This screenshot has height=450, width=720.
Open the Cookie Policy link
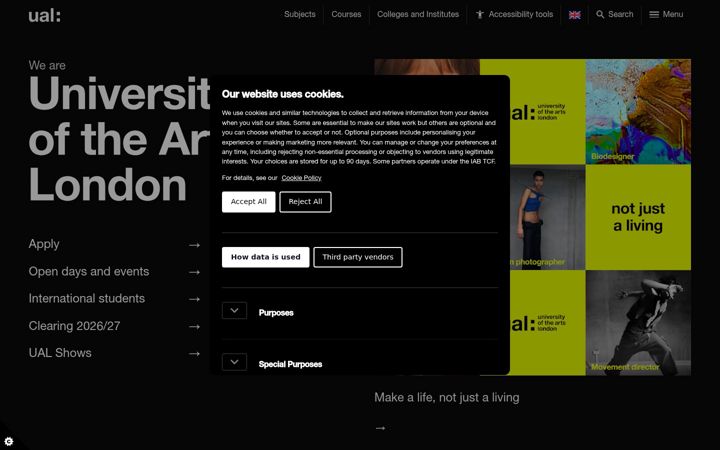(301, 178)
